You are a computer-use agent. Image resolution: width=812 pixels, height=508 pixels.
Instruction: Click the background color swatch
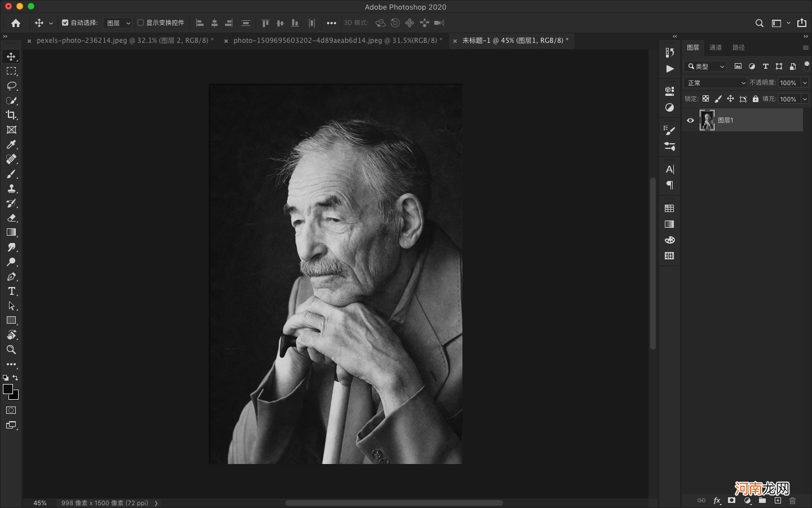[15, 396]
